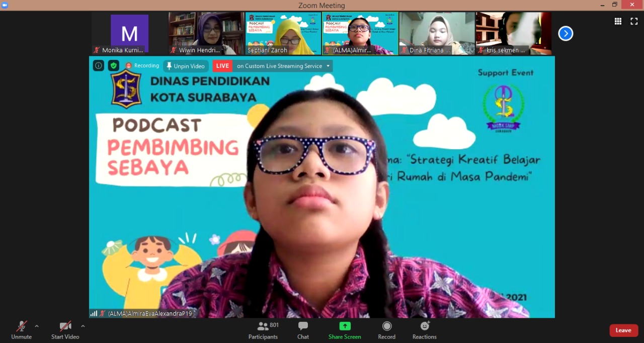Select kris sekmen video thumbnail
The image size is (644, 343).
point(514,34)
